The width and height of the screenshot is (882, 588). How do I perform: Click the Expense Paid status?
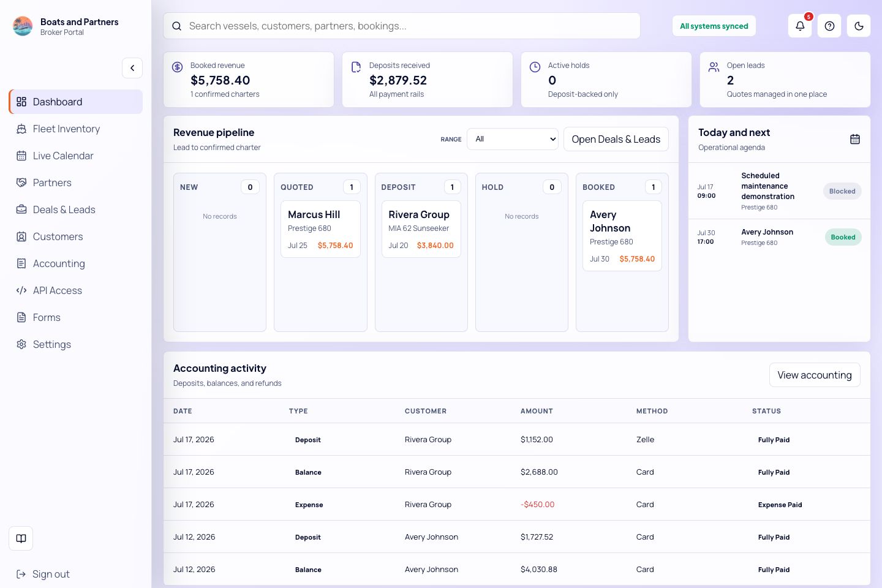click(780, 505)
